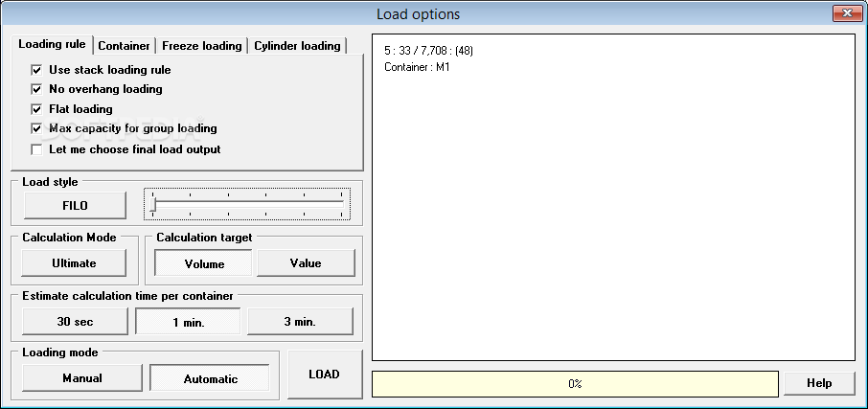
Task: Toggle Use stack loading rule checkbox
Action: (37, 70)
